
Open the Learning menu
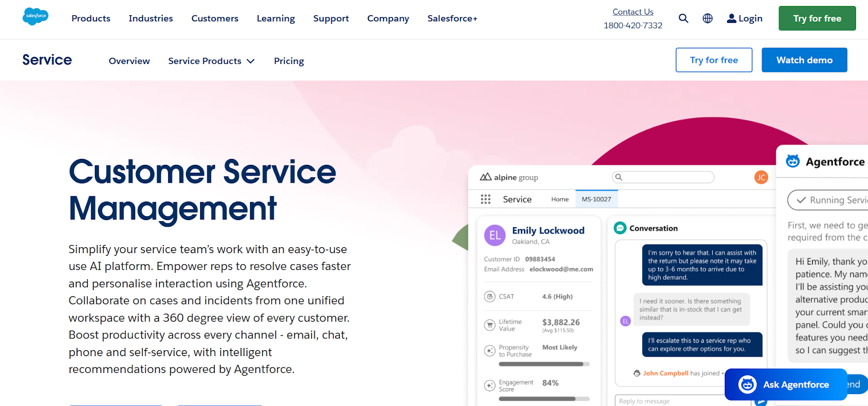click(x=276, y=18)
